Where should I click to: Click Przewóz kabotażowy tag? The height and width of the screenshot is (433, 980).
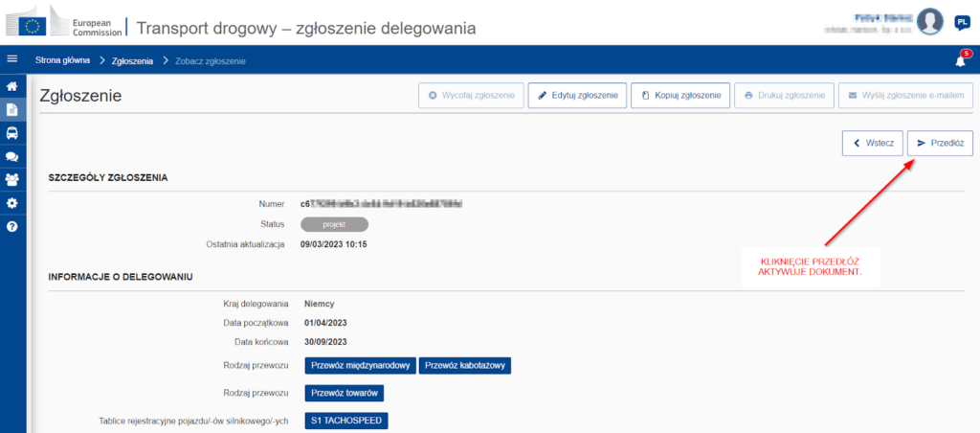click(x=465, y=365)
